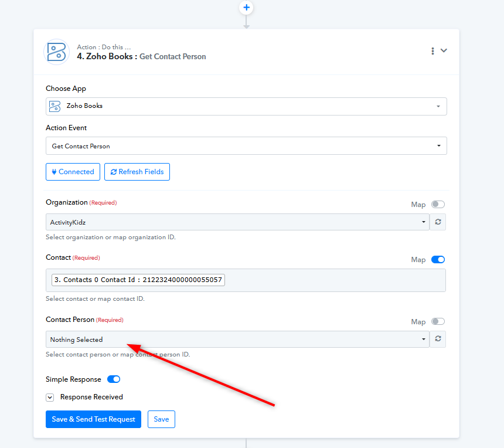Click the 'Action : Do this ...' text
The image size is (504, 448).
point(104,47)
